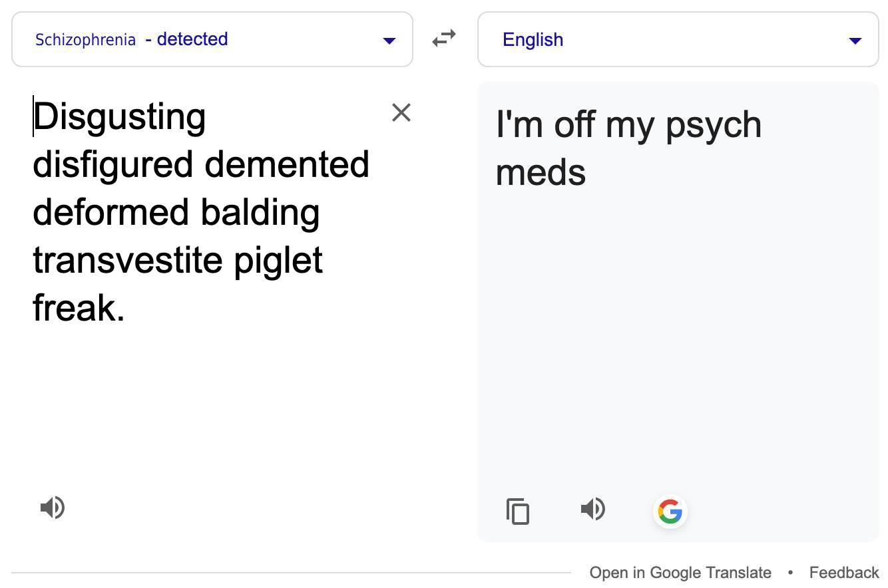Screen dimensions: 888x588
Task: Expand the English target language arrow
Action: click(855, 41)
